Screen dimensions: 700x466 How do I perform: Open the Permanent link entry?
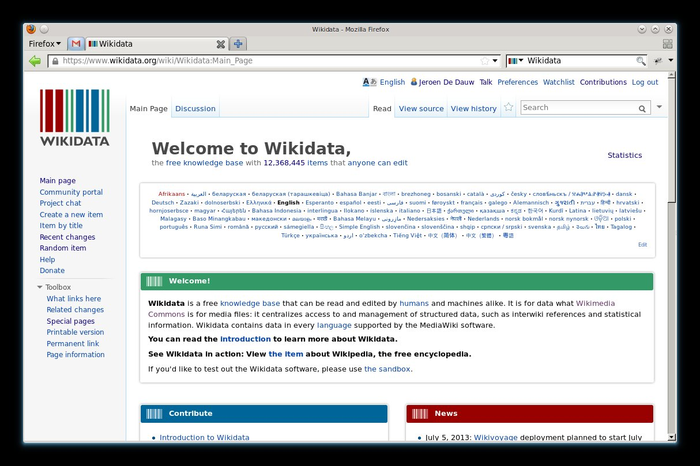[x=73, y=343]
